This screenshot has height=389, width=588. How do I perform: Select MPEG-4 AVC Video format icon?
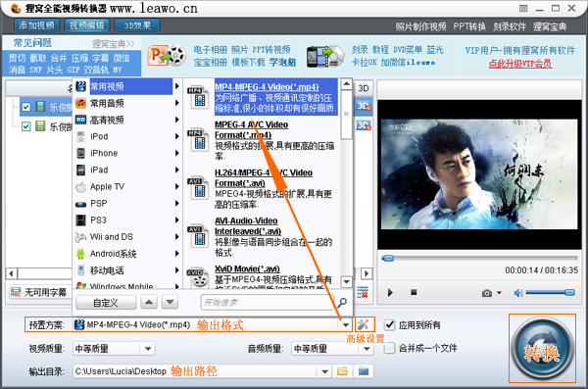(198, 141)
